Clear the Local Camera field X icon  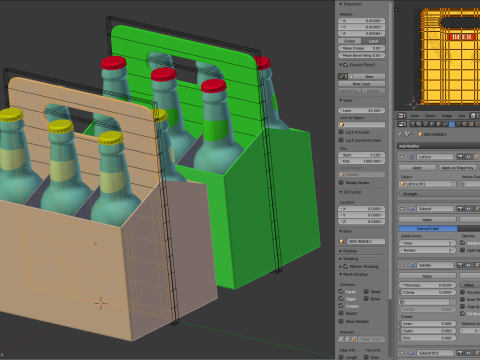(x=382, y=174)
